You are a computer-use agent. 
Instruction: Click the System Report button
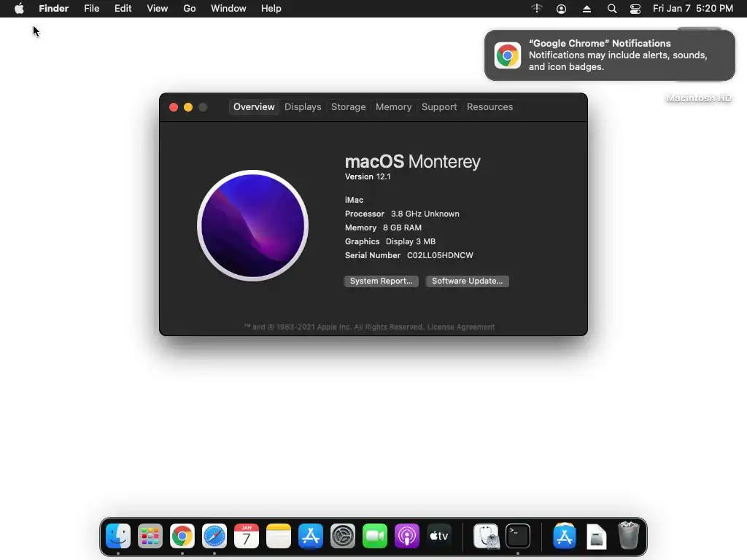click(381, 281)
